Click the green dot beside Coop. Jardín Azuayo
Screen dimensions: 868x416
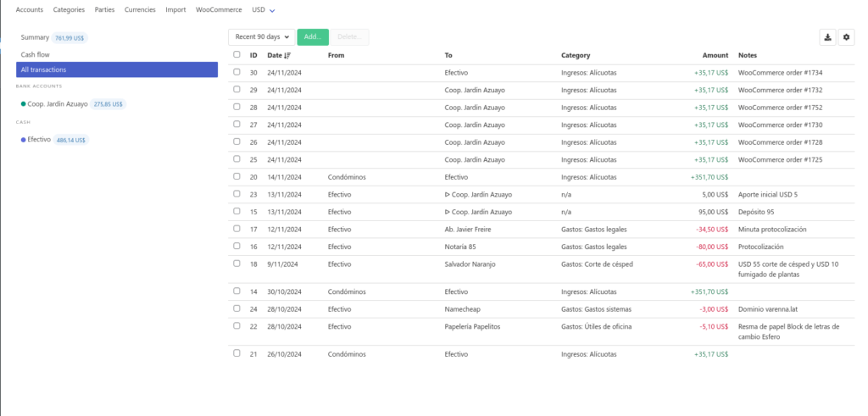pos(24,104)
